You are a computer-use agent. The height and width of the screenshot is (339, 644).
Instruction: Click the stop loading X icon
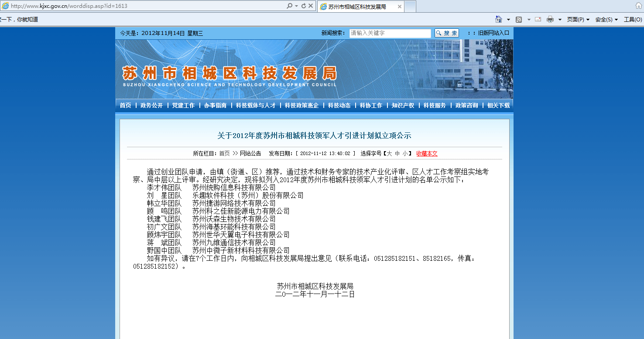[x=311, y=6]
